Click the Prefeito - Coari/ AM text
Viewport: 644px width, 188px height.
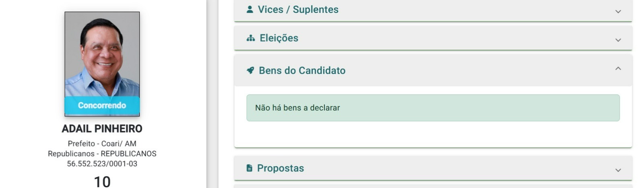click(102, 144)
